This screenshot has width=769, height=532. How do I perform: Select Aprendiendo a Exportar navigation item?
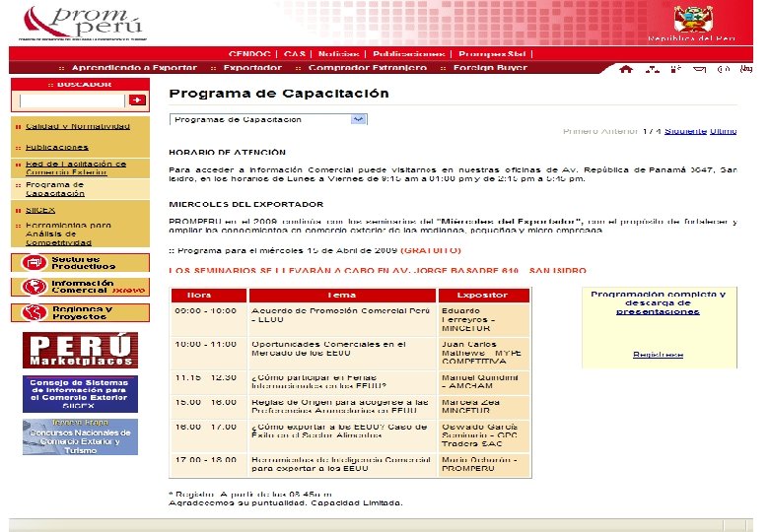(x=134, y=68)
